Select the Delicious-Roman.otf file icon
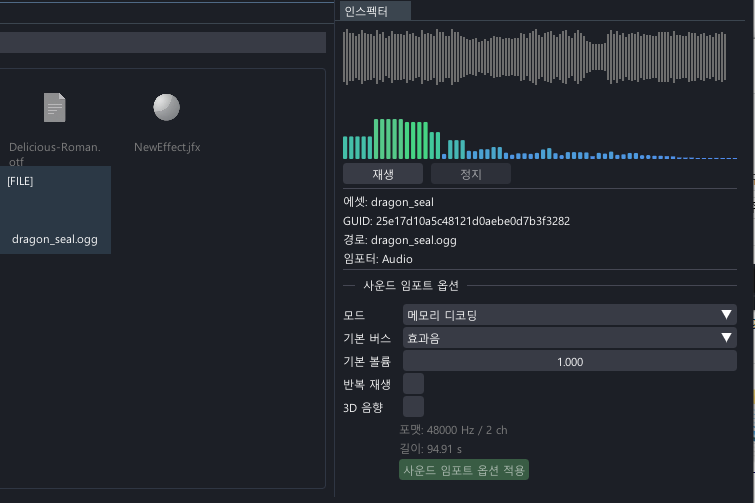 coord(54,107)
